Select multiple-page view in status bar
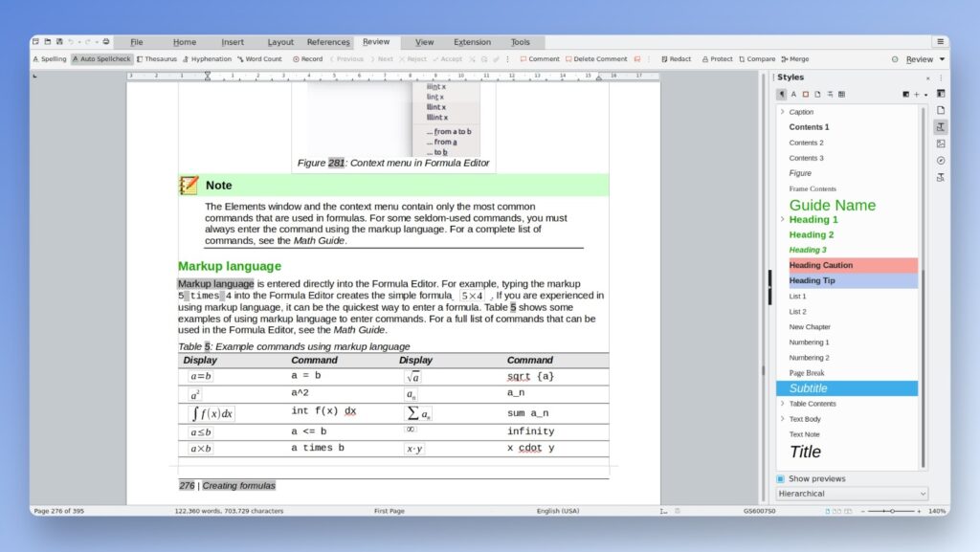980x552 pixels. pyautogui.click(x=836, y=511)
